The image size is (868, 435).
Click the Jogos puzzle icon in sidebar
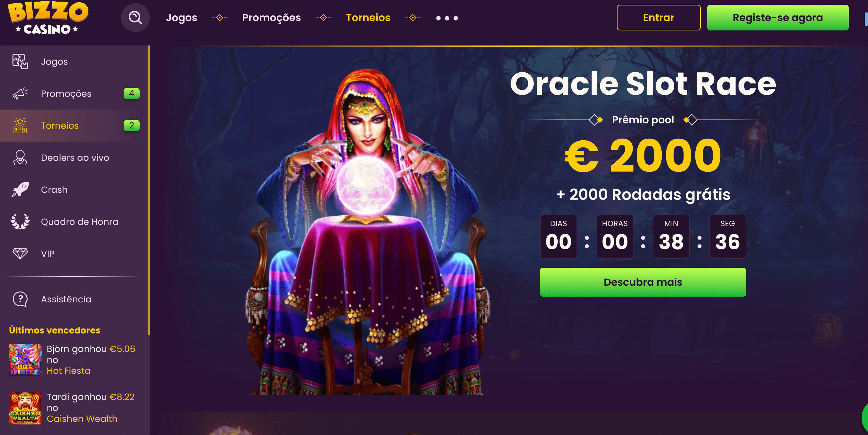(x=20, y=62)
